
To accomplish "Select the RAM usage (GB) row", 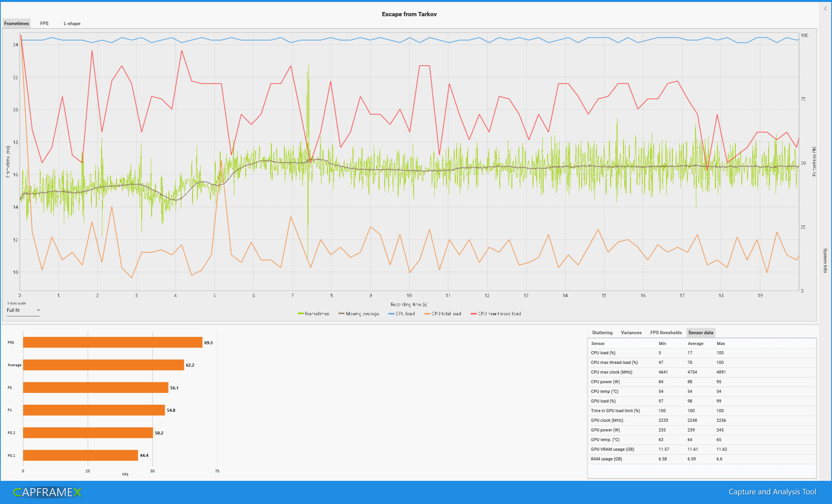I will click(702, 459).
